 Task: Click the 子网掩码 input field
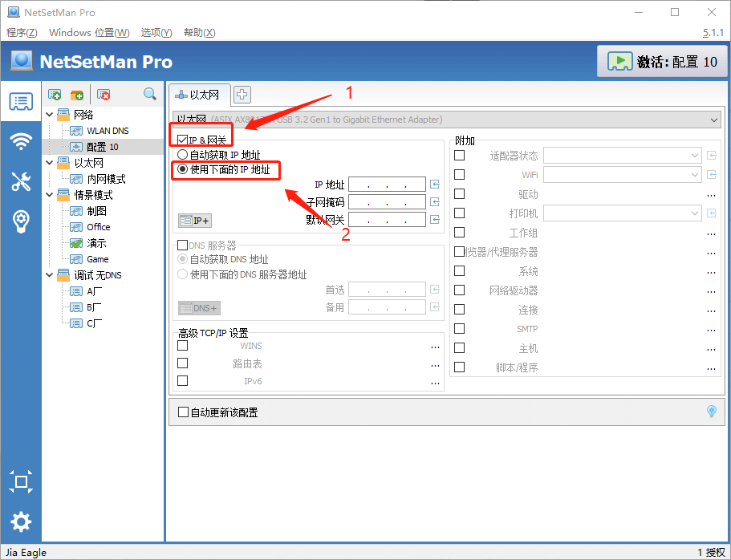point(387,202)
